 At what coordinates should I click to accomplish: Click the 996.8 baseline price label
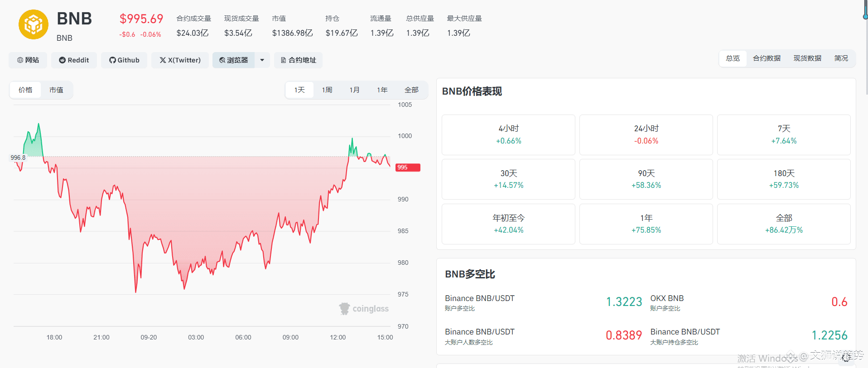(x=18, y=158)
